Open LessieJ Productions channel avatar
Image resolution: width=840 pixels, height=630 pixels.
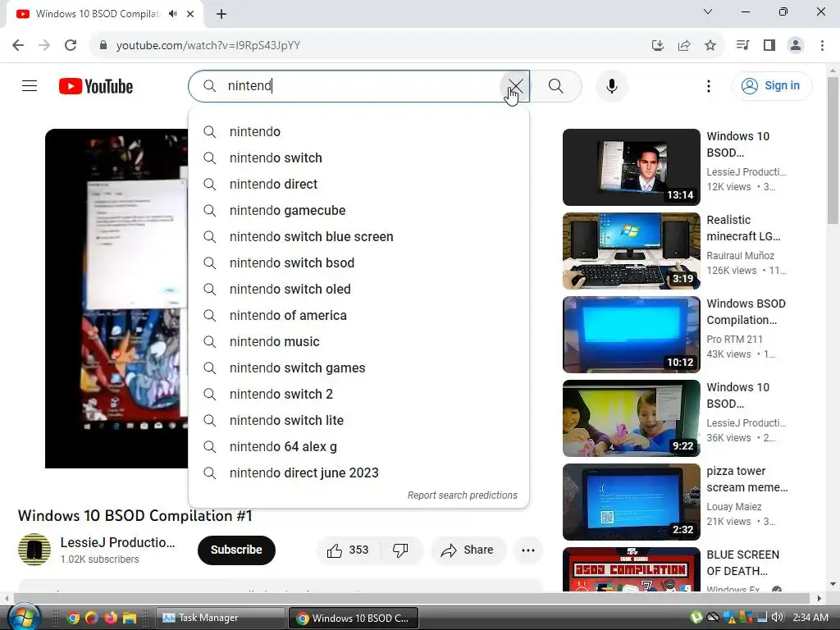coord(34,550)
